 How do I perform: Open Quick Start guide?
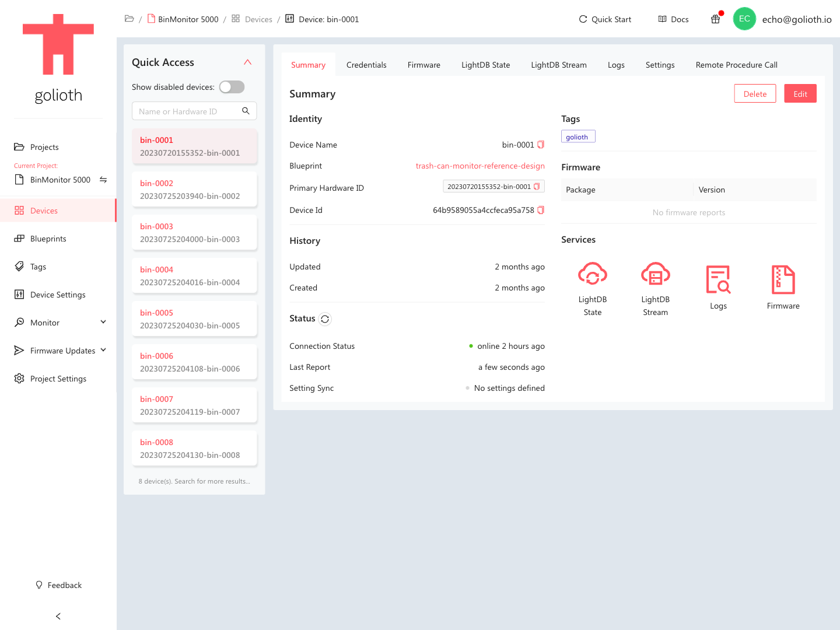click(605, 19)
